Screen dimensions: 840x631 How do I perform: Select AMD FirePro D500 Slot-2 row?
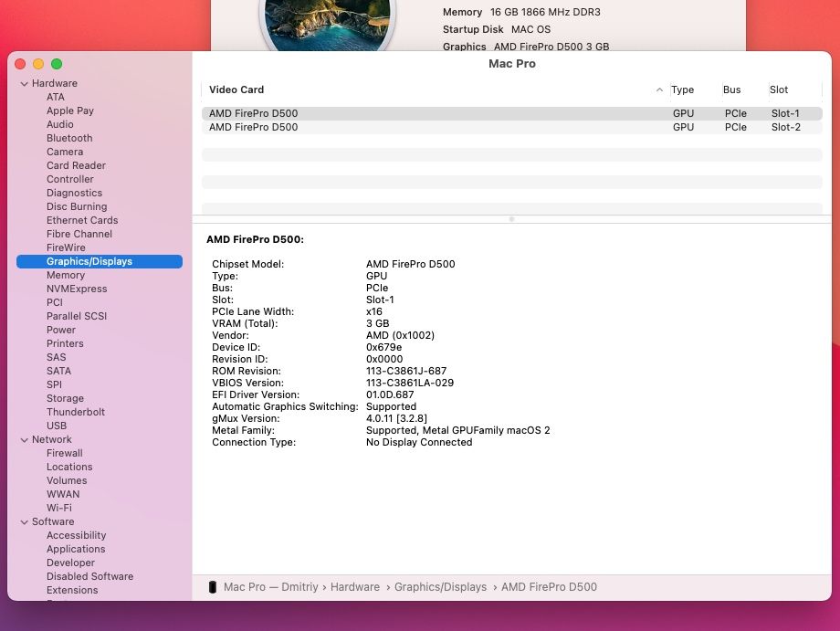tap(511, 128)
